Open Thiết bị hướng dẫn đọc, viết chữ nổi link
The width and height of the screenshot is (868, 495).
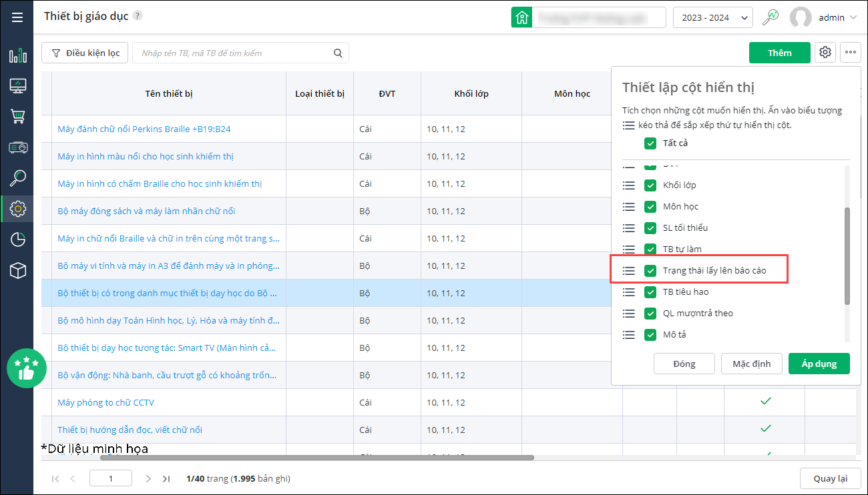[130, 430]
